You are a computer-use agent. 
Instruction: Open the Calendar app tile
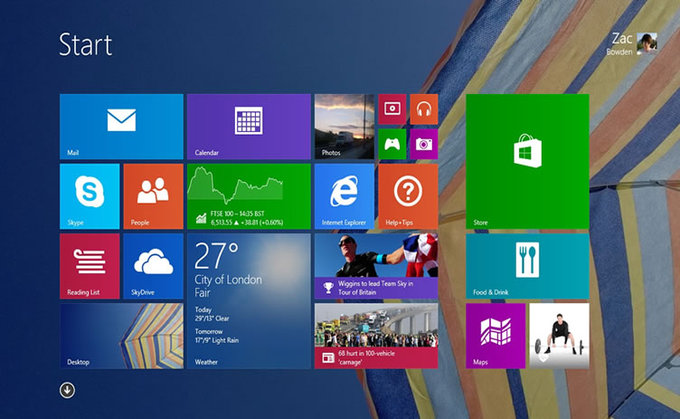coord(248,126)
